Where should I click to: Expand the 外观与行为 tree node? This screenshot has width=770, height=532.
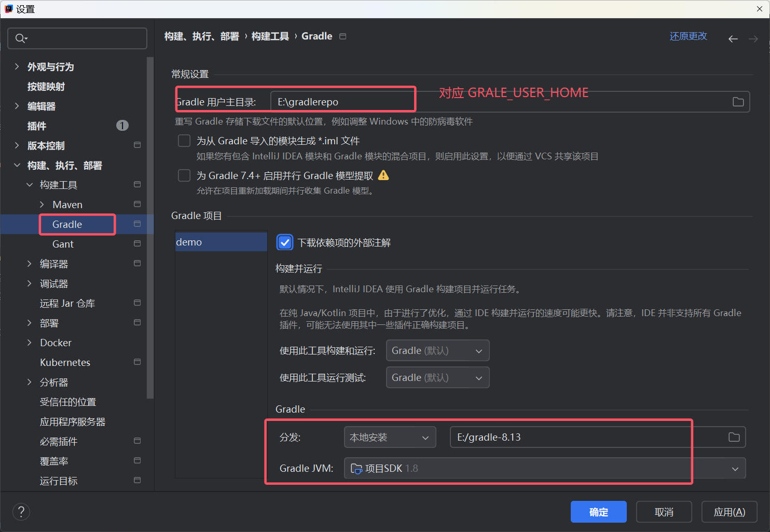tap(17, 66)
